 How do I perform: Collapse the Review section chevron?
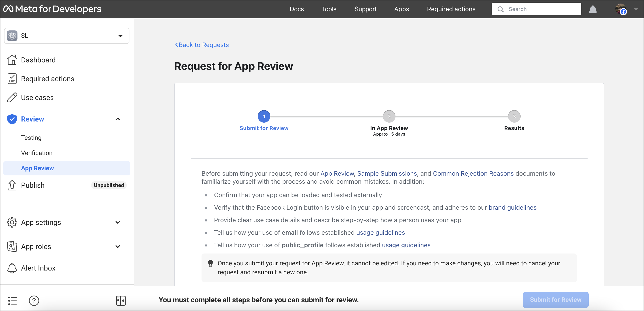point(118,119)
